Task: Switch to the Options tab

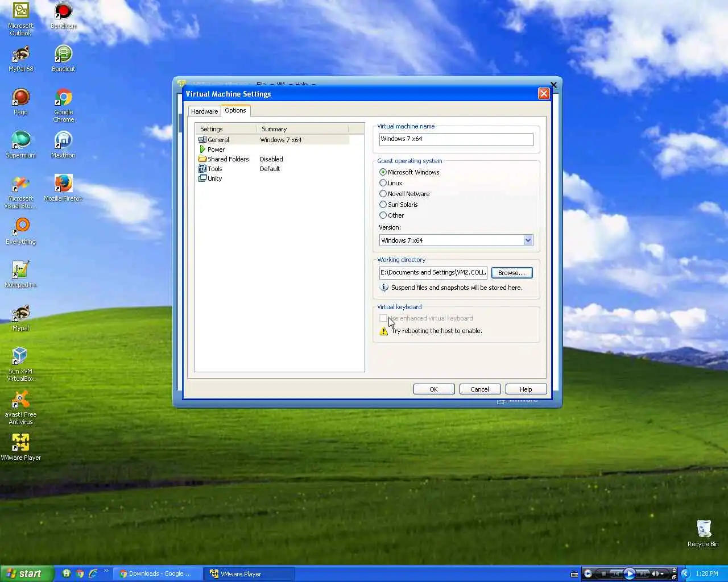Action: click(235, 110)
